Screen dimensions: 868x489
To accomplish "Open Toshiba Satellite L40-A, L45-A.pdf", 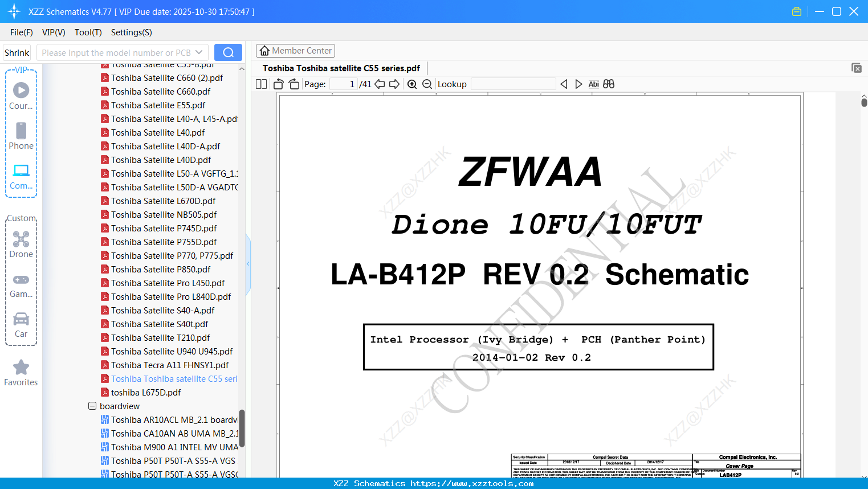I will [x=169, y=119].
